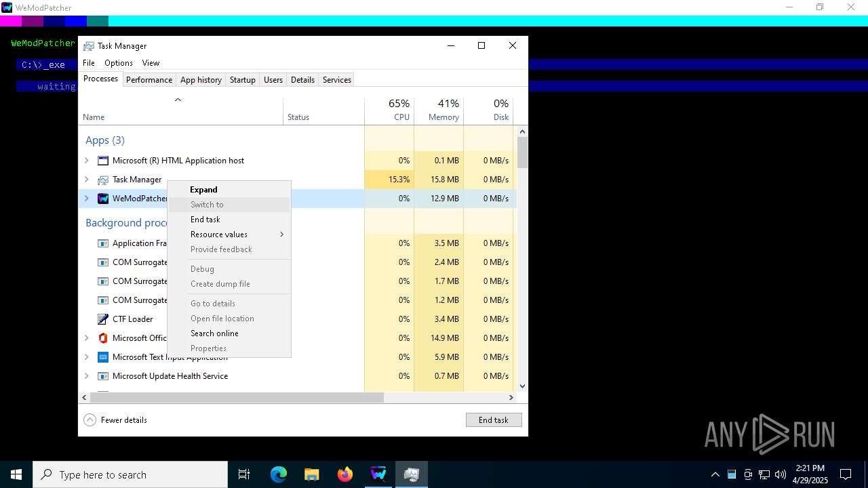Sort processes by Memory column
Screen dimensions: 868x488
[439, 110]
